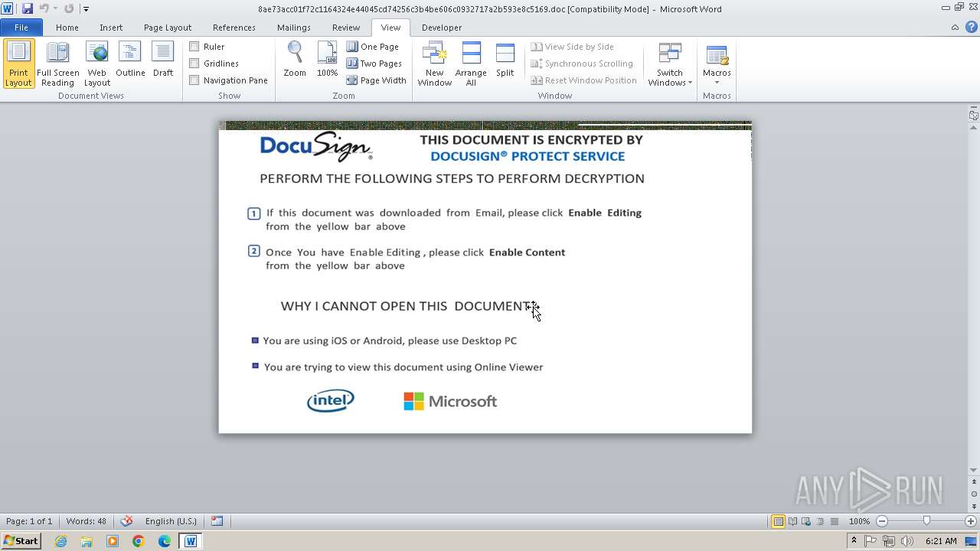
Task: Fit document to Page Width
Action: [x=377, y=80]
